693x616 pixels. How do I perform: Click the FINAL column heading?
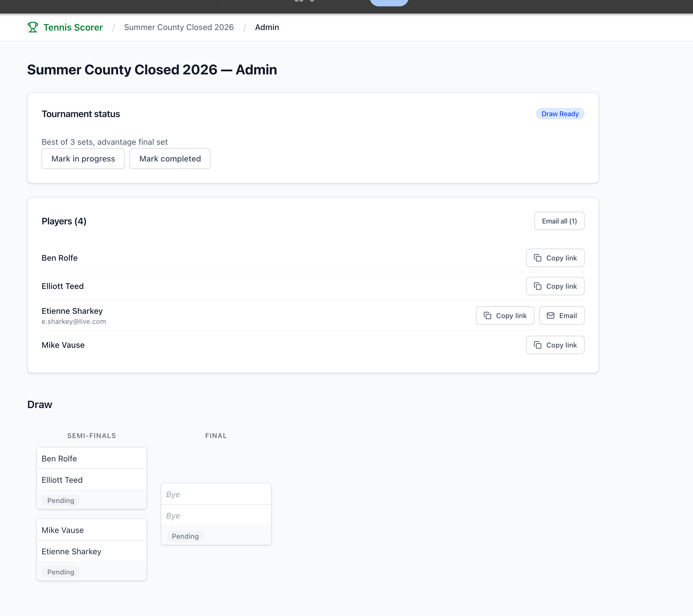pyautogui.click(x=216, y=435)
